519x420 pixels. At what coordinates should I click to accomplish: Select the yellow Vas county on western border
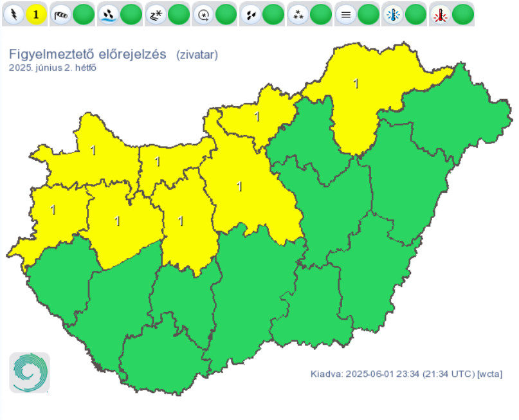click(53, 210)
